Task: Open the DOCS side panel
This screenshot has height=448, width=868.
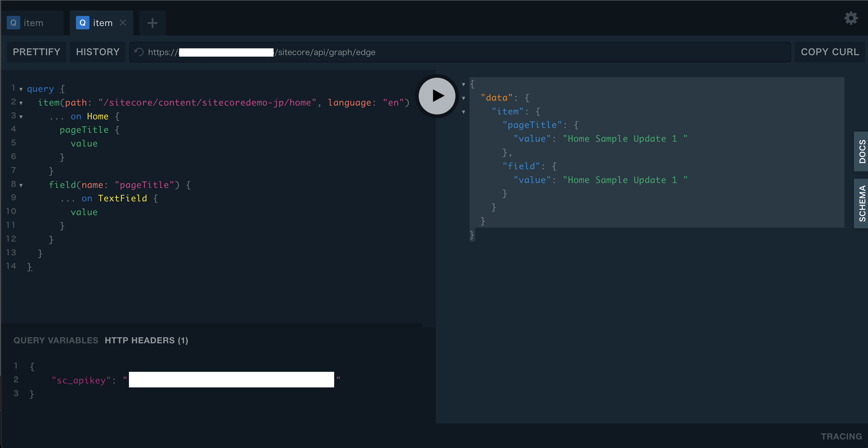Action: [861, 151]
